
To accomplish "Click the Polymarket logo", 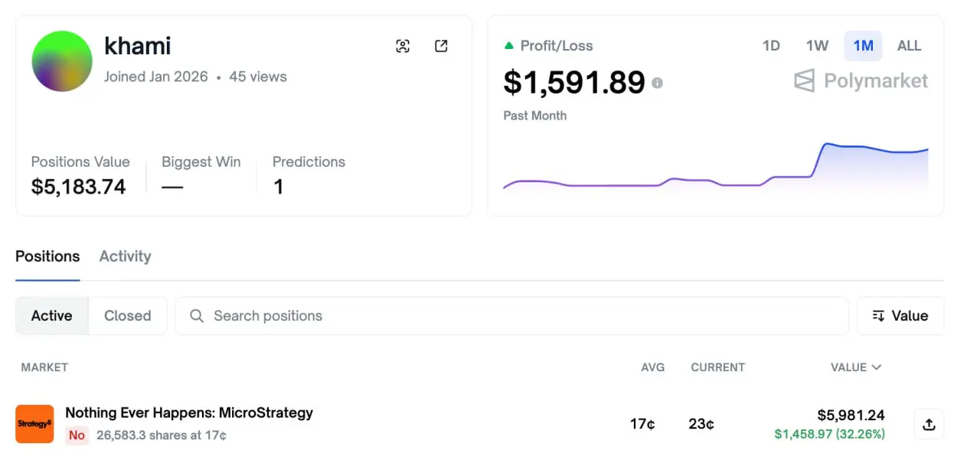I will tap(861, 80).
